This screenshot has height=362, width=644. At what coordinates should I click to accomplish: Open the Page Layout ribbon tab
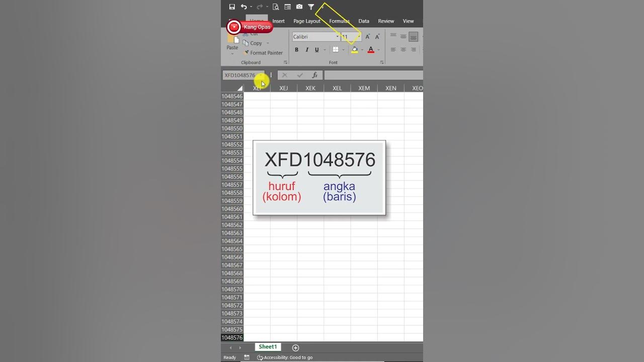307,21
